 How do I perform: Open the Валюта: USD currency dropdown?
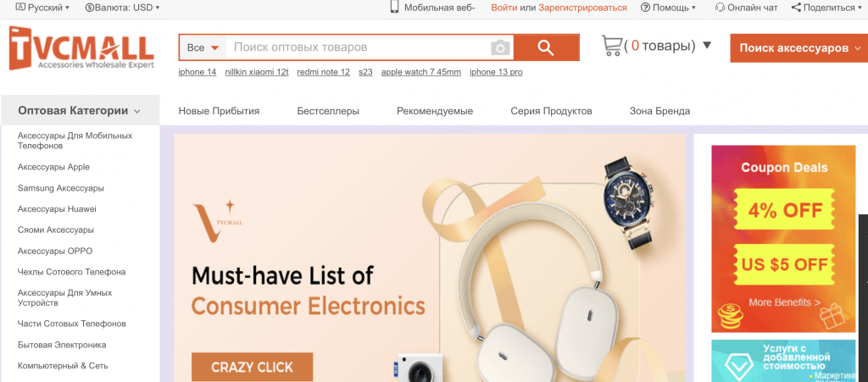[122, 8]
